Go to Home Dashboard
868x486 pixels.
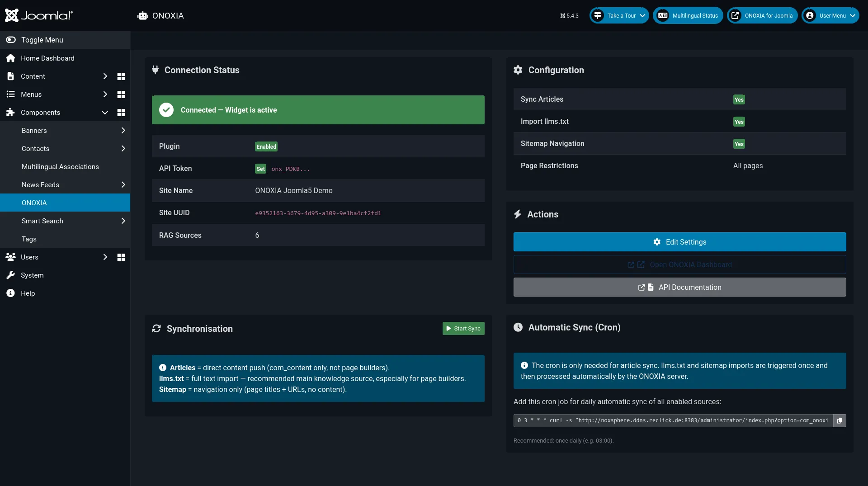tap(65, 58)
